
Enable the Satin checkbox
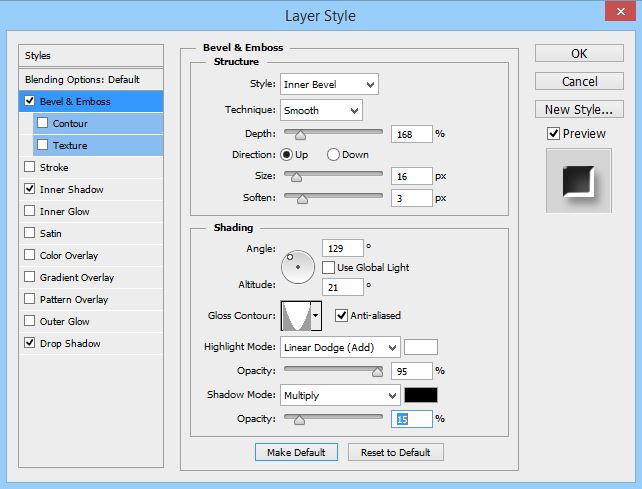coord(29,233)
